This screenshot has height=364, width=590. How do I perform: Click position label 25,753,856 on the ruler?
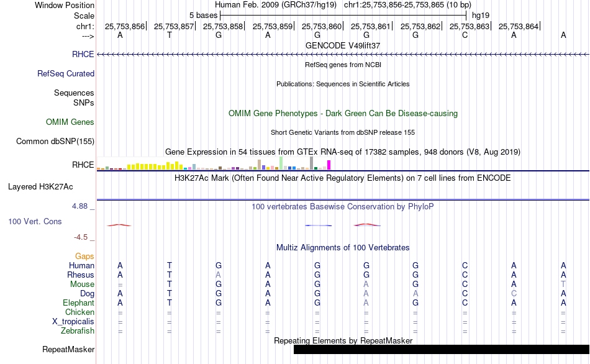coord(125,26)
